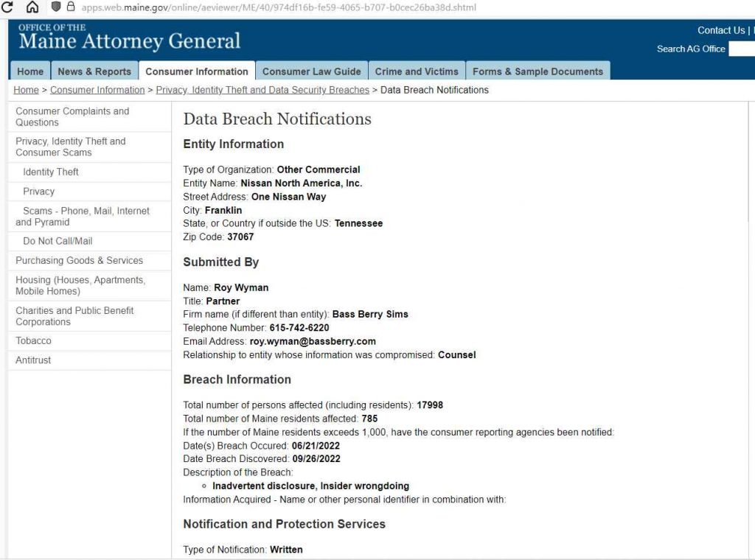Click the browser reload icon
The image size is (755, 560).
7,7
